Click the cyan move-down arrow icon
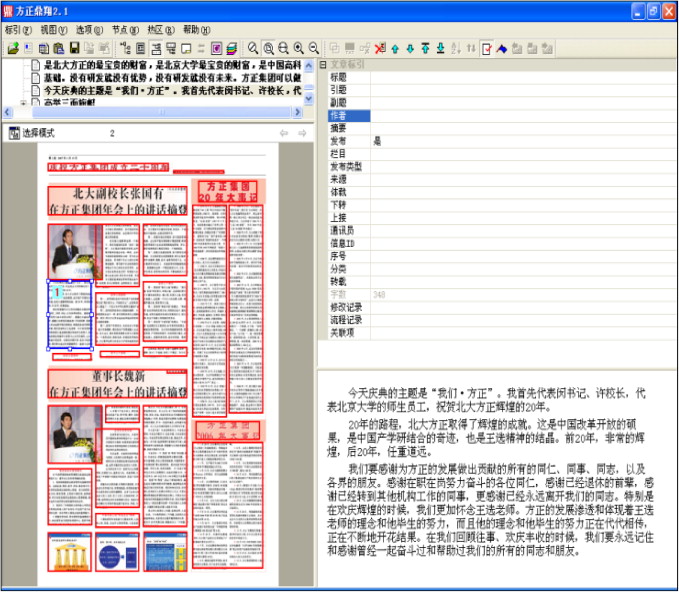 point(410,49)
